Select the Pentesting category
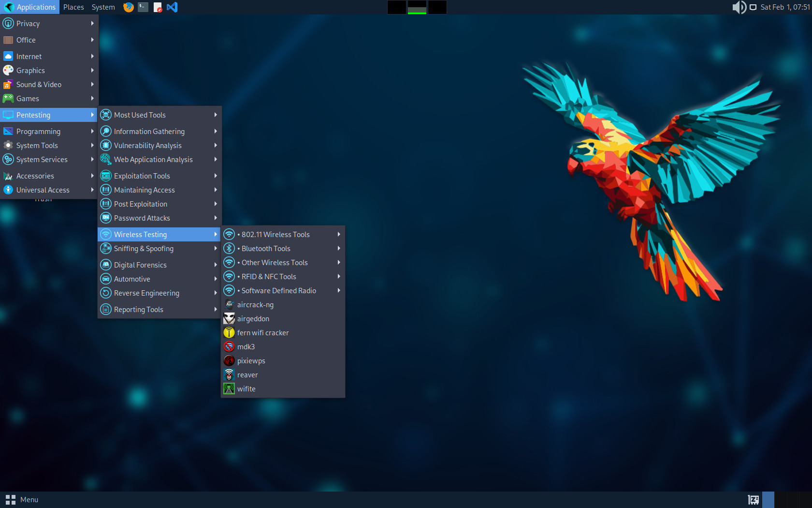This screenshot has height=508, width=812. pos(49,115)
